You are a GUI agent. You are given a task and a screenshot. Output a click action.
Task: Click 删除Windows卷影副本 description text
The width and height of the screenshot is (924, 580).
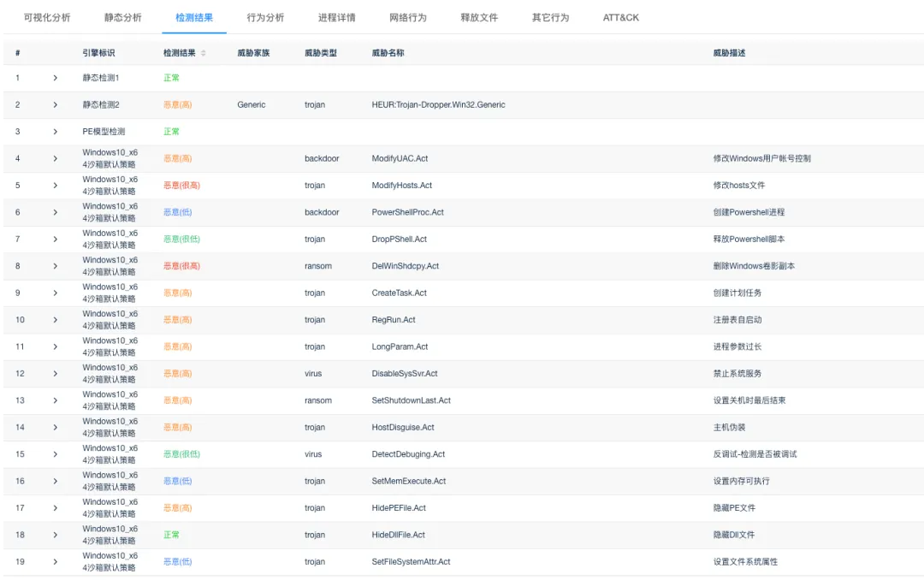pyautogui.click(x=754, y=266)
